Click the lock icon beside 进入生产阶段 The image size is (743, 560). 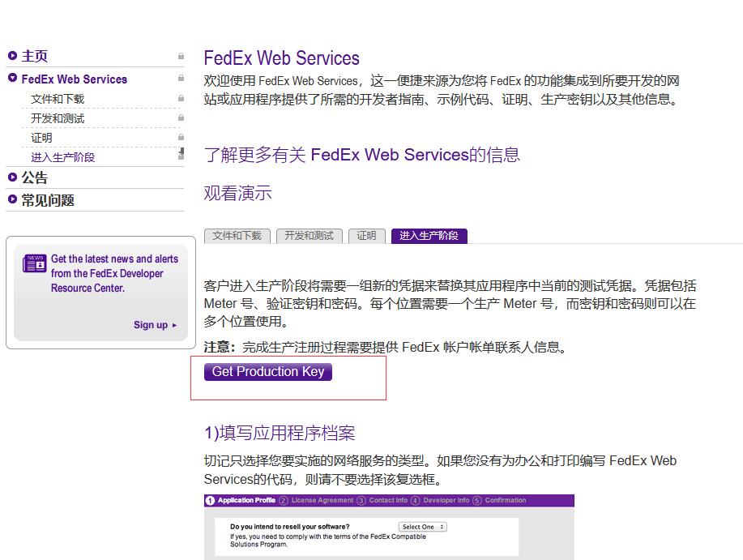point(181,154)
